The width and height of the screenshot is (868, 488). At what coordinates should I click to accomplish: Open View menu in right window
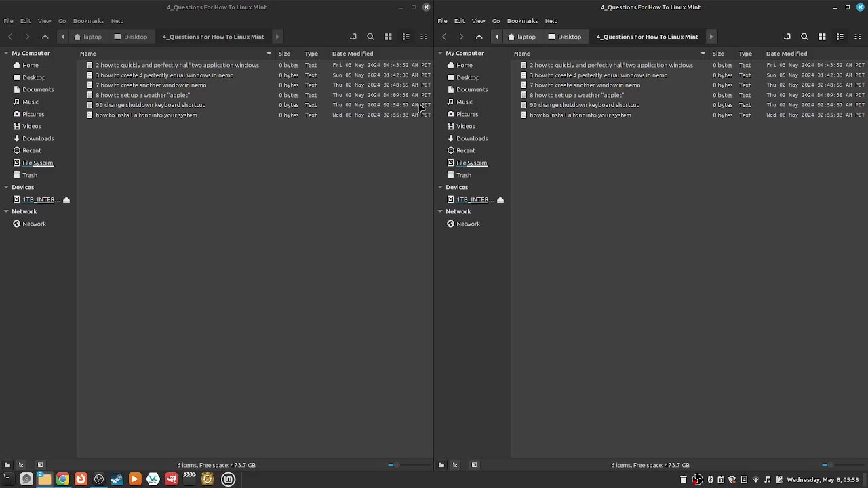[478, 21]
